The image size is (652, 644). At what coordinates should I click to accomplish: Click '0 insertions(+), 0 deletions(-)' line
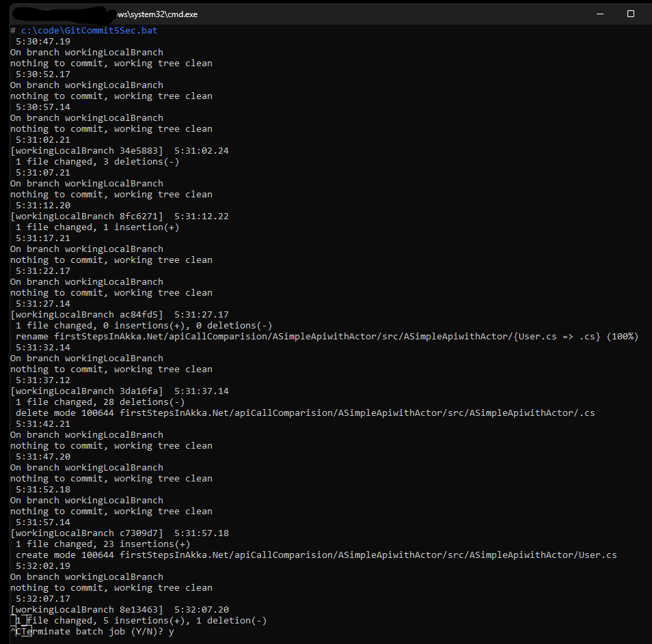click(144, 326)
